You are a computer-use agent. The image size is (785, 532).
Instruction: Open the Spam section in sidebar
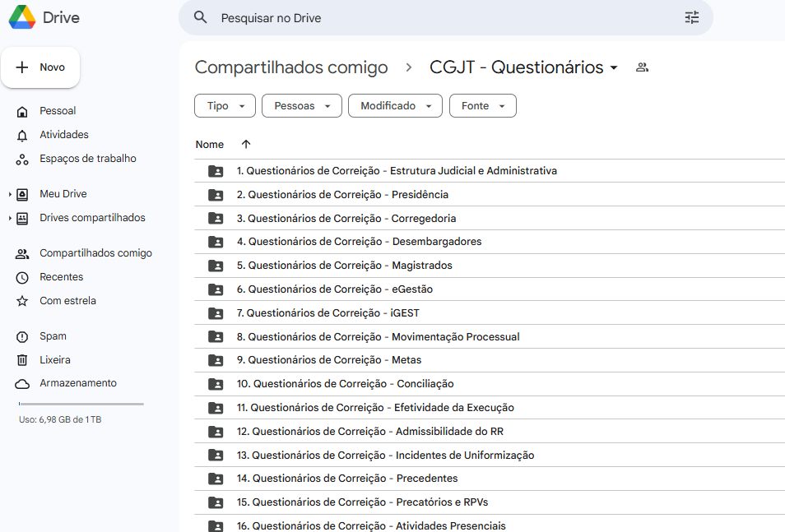[x=53, y=336]
